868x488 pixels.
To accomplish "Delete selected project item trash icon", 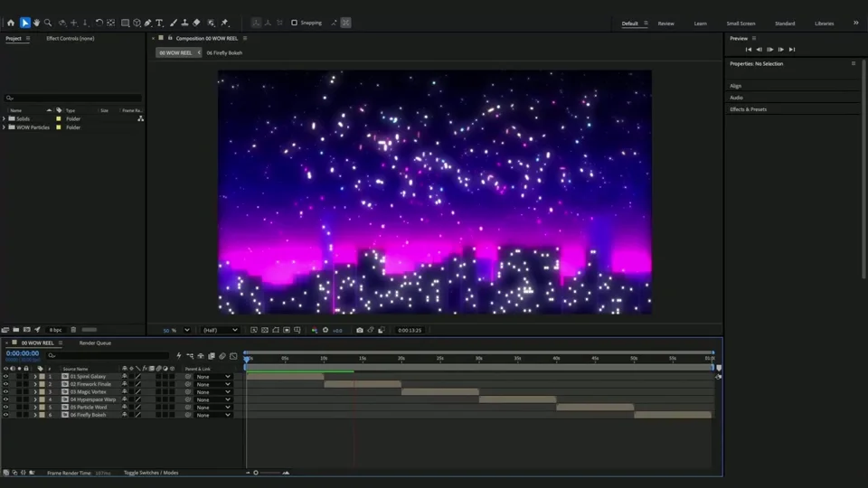I will (73, 330).
